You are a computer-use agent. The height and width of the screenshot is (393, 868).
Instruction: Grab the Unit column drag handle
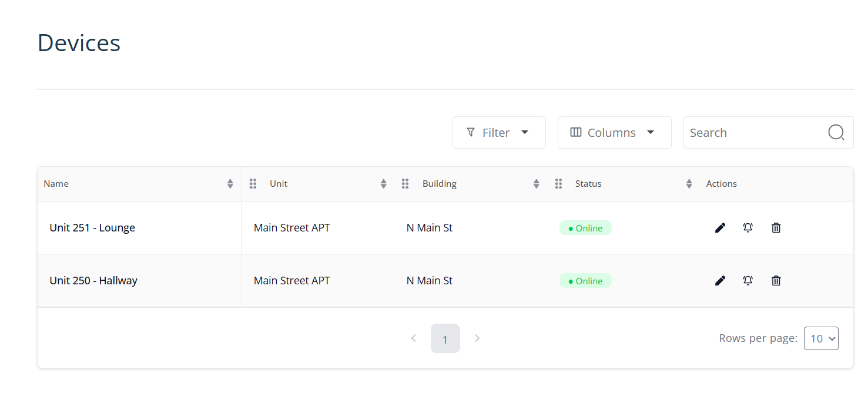point(253,184)
